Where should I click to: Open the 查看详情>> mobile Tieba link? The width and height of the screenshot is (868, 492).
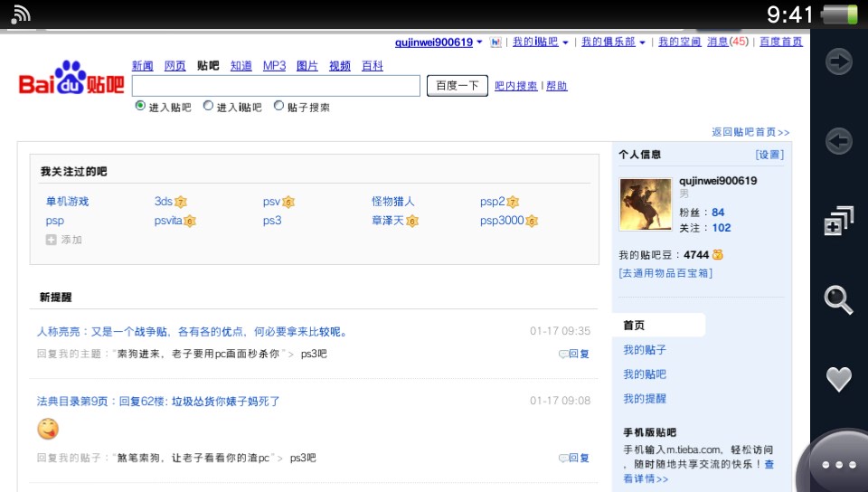646,478
